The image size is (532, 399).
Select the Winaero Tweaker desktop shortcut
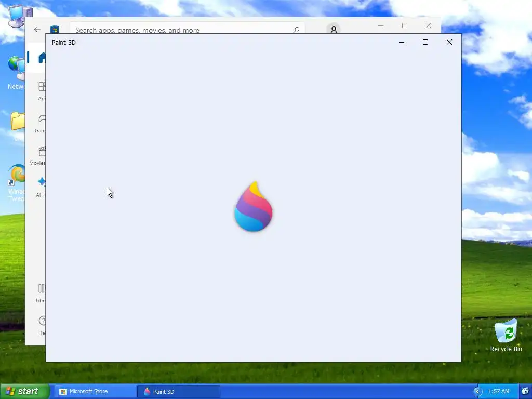(x=16, y=183)
